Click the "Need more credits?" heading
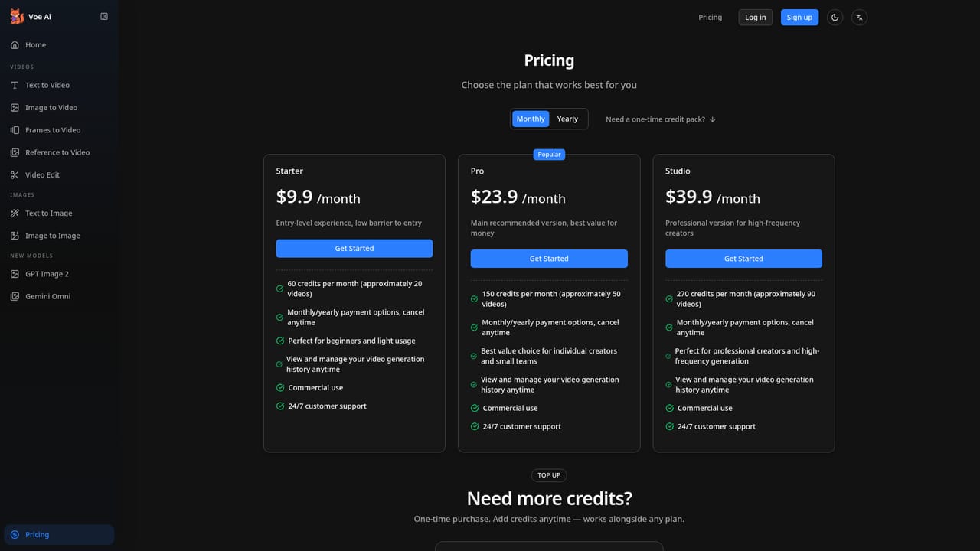The image size is (980, 551). coord(550,498)
